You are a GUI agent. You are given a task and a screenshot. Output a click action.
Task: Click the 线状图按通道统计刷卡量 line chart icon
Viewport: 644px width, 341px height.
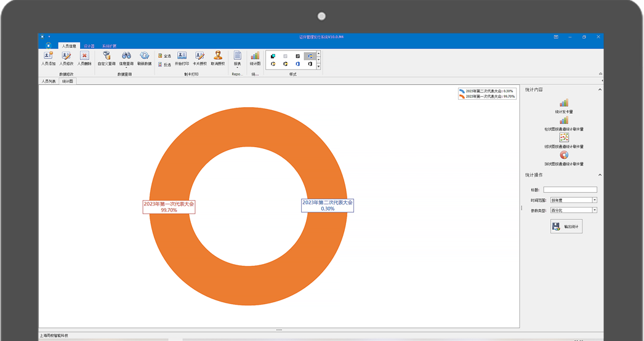[x=564, y=137]
